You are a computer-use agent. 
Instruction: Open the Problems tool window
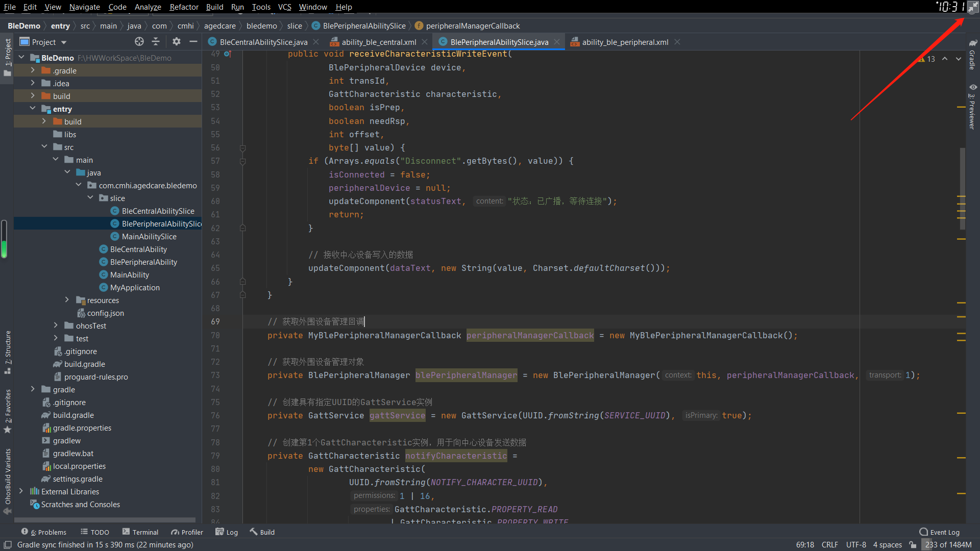click(x=44, y=532)
